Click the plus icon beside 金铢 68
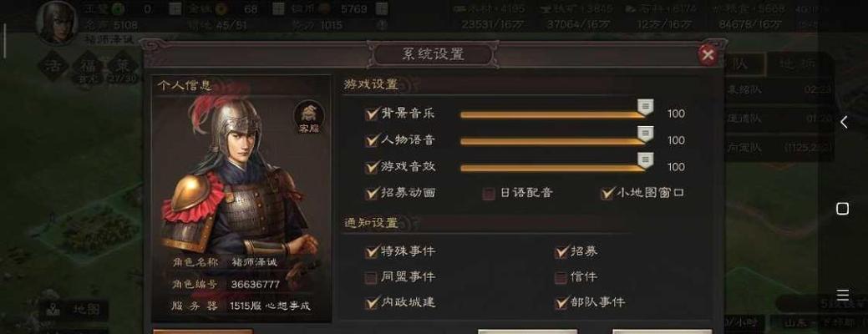This screenshot has height=334, width=868. (279, 9)
